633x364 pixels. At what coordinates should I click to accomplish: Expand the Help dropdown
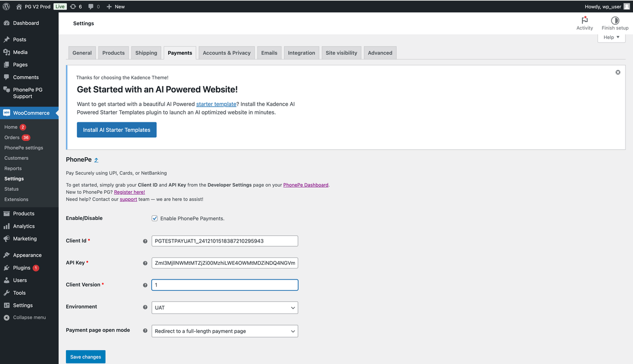[x=612, y=37]
